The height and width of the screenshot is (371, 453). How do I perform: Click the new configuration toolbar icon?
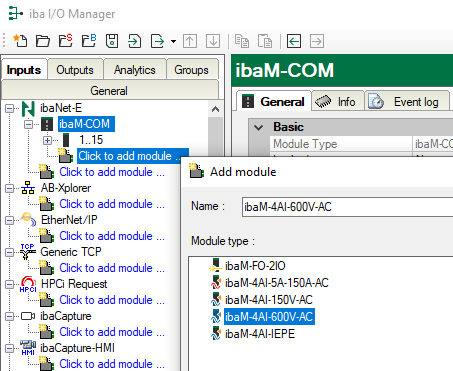coord(20,41)
